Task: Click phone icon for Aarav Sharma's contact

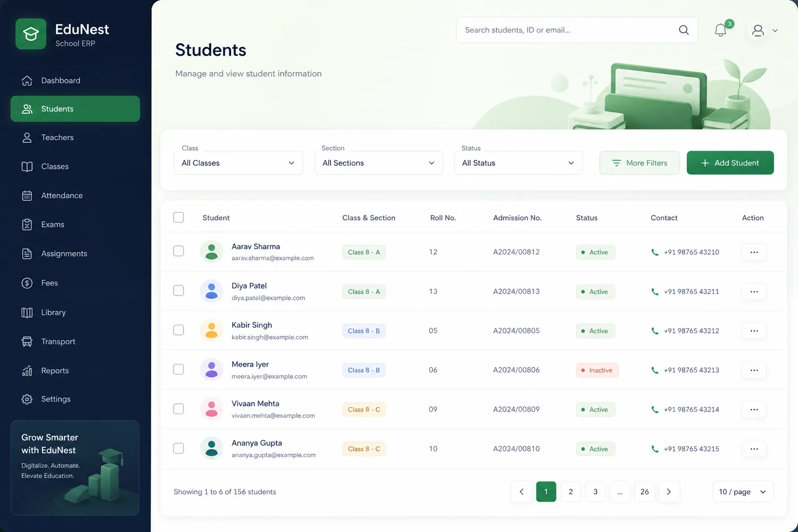Action: tap(655, 252)
